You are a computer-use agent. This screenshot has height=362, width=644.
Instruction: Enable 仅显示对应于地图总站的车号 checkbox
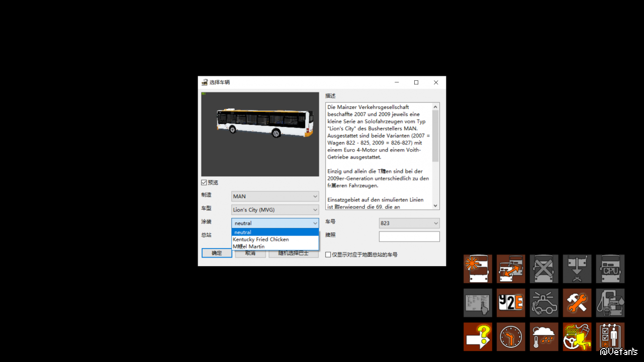click(328, 255)
